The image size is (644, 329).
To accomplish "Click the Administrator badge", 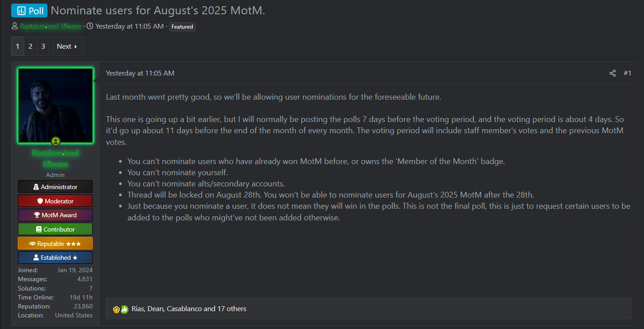I will tap(55, 187).
